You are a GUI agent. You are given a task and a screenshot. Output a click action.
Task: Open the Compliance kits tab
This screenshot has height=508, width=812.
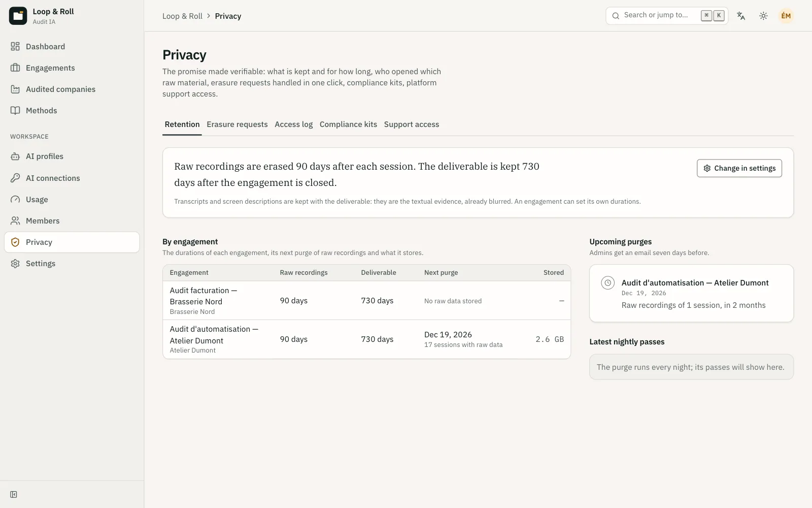(x=348, y=124)
